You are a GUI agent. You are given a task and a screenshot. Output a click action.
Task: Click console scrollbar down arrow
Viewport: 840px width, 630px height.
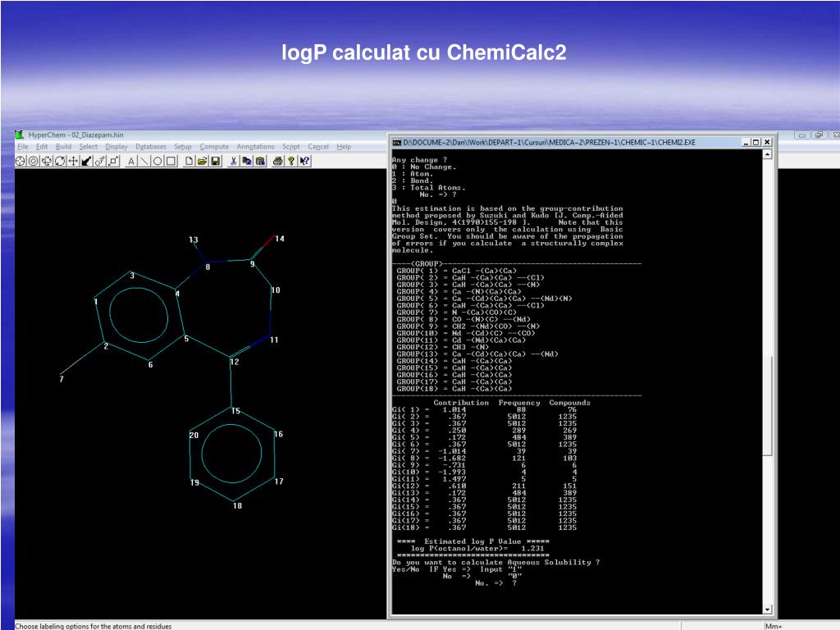[x=768, y=609]
